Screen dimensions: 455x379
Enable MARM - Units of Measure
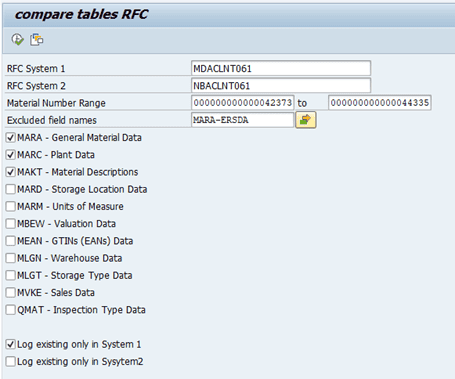[x=11, y=206]
